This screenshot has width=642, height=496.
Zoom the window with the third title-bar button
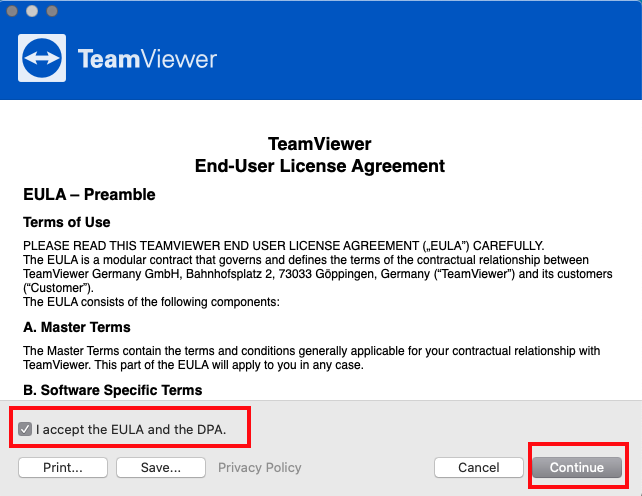[x=52, y=11]
